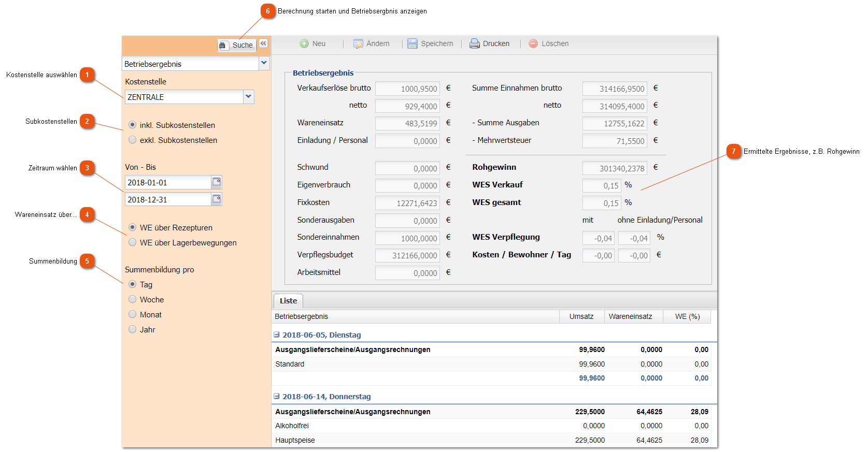Click the Arbeitsmittel value field
Image resolution: width=868 pixels, height=452 pixels.
[407, 273]
